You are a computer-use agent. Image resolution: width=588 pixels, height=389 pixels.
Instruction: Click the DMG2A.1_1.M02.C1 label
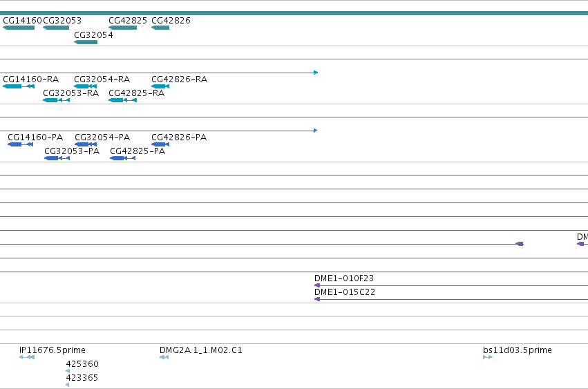pos(201,350)
